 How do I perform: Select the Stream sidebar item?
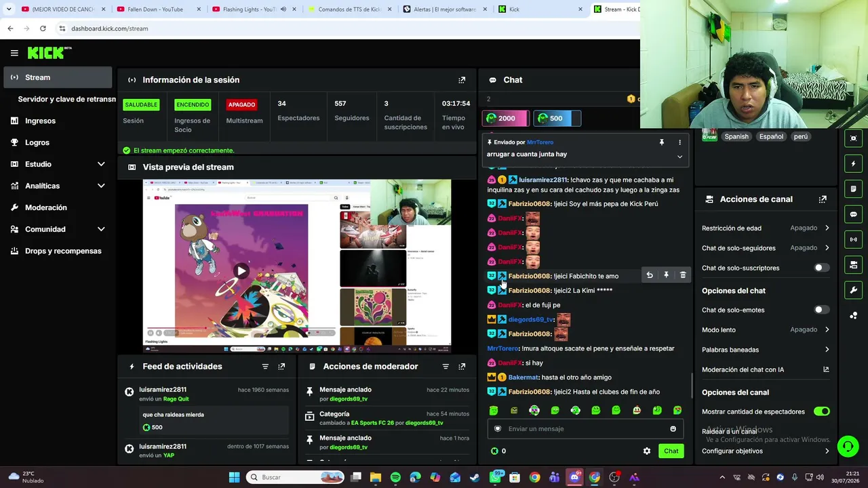pyautogui.click(x=57, y=77)
